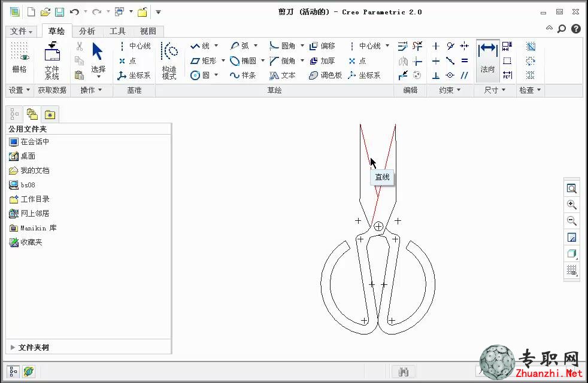Choose the 椭圆 ellipse tool
Screen dimensions: 588x383
tap(243, 60)
